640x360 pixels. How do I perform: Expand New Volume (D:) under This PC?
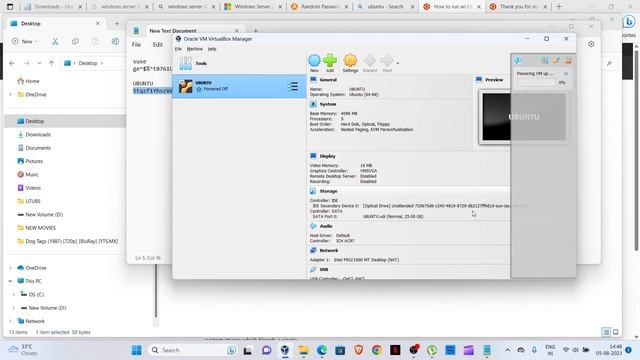pos(14,308)
